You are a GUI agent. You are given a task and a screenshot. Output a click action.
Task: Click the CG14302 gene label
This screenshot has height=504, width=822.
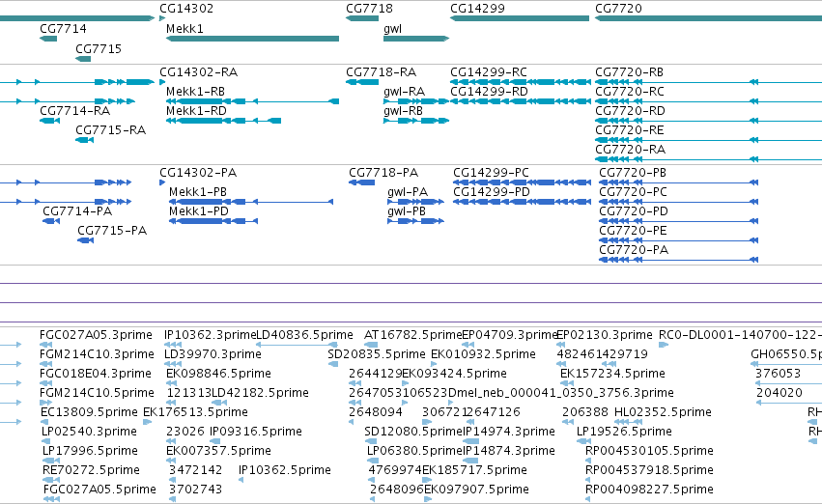coord(186,9)
